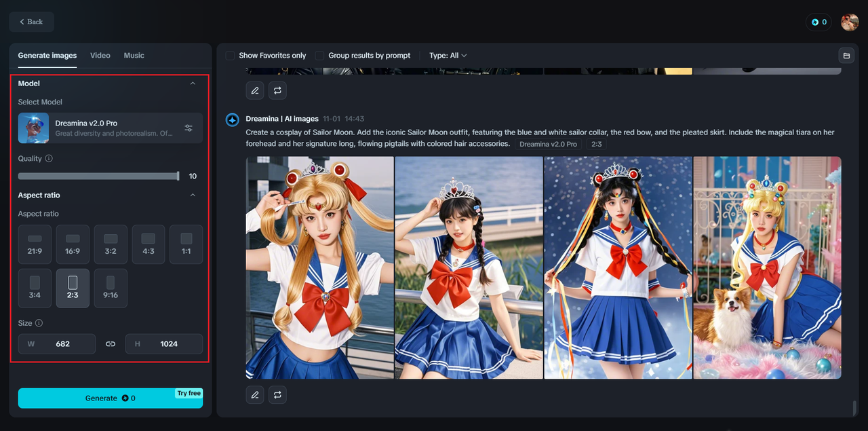Collapse the Aspect ratio section

(x=193, y=195)
